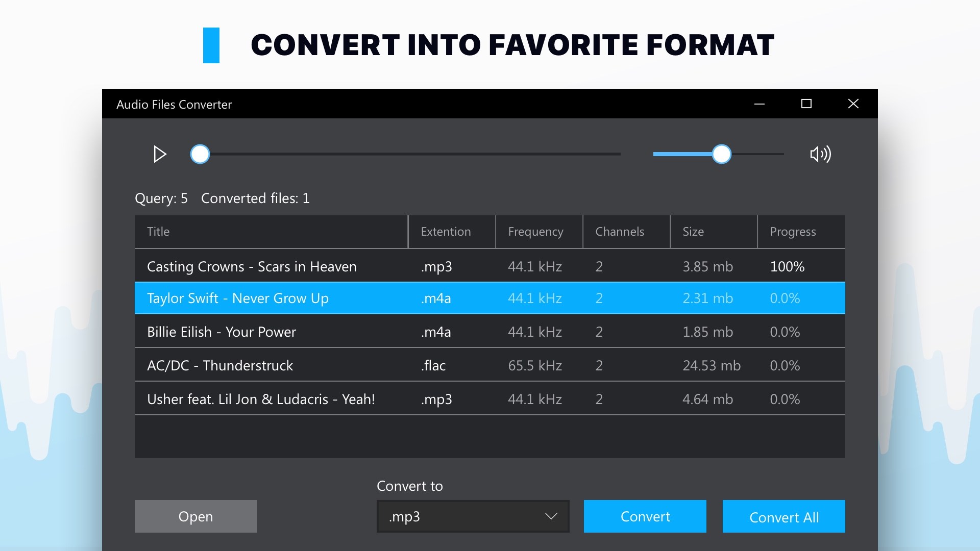This screenshot has height=551, width=980.
Task: Maximize the Audio Files Converter window
Action: [806, 104]
